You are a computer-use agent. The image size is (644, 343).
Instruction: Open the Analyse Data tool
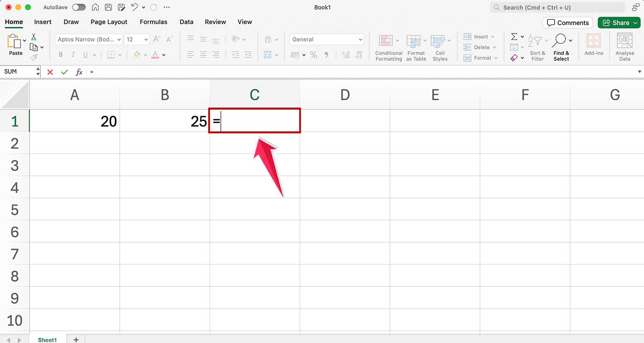click(625, 45)
